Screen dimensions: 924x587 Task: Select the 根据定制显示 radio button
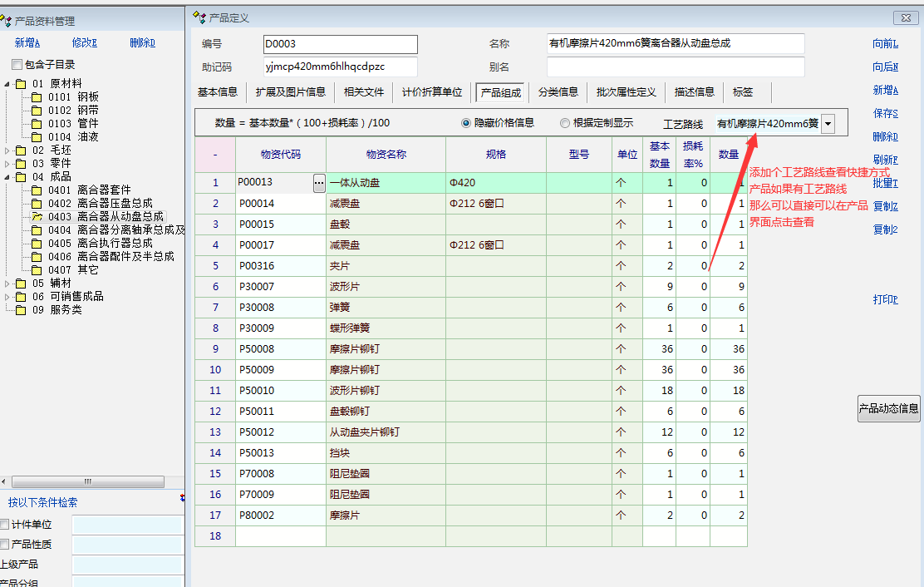point(565,123)
